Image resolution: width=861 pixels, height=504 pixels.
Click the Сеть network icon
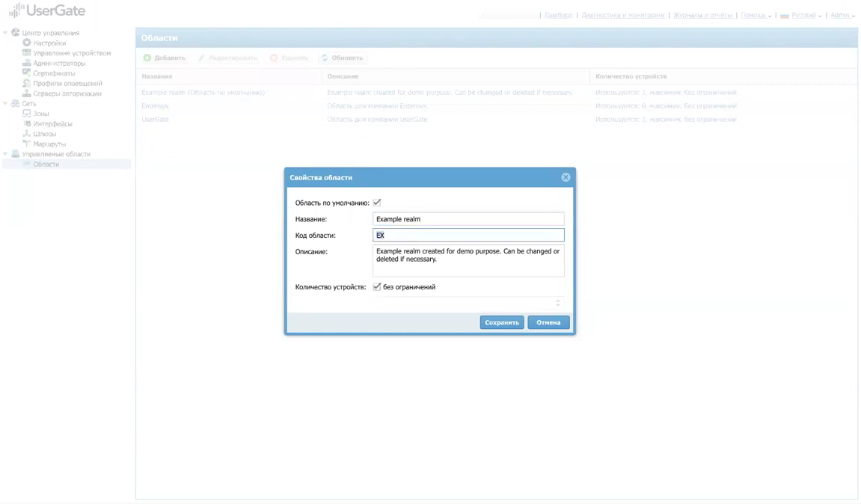(x=16, y=103)
